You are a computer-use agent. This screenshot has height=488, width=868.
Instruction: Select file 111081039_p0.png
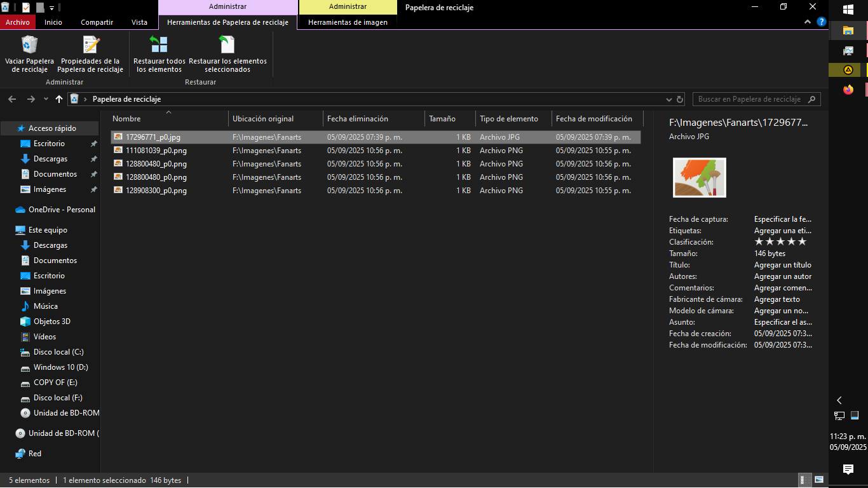tap(156, 151)
